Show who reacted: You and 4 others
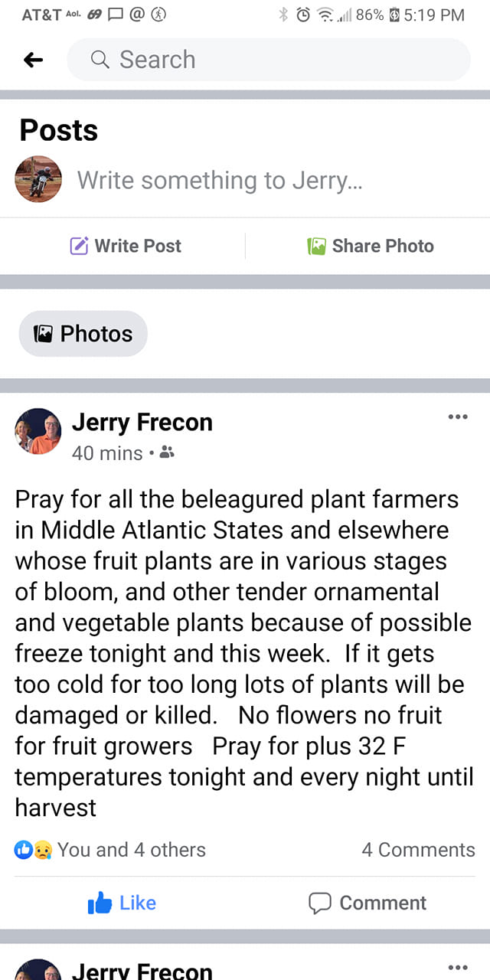The width and height of the screenshot is (490, 980). 132,850
